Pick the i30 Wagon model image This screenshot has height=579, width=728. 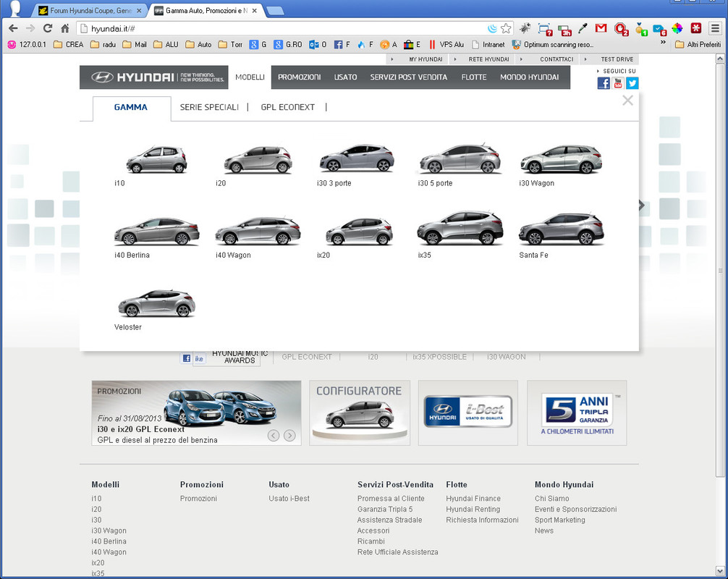click(x=561, y=159)
